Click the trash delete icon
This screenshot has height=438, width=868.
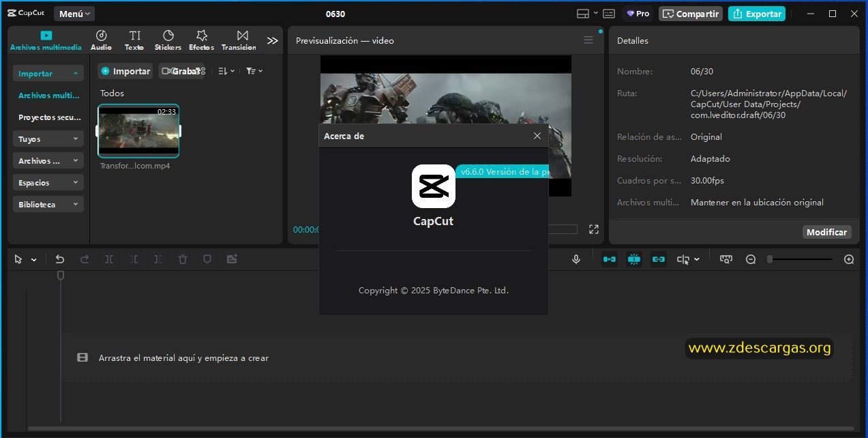(183, 259)
